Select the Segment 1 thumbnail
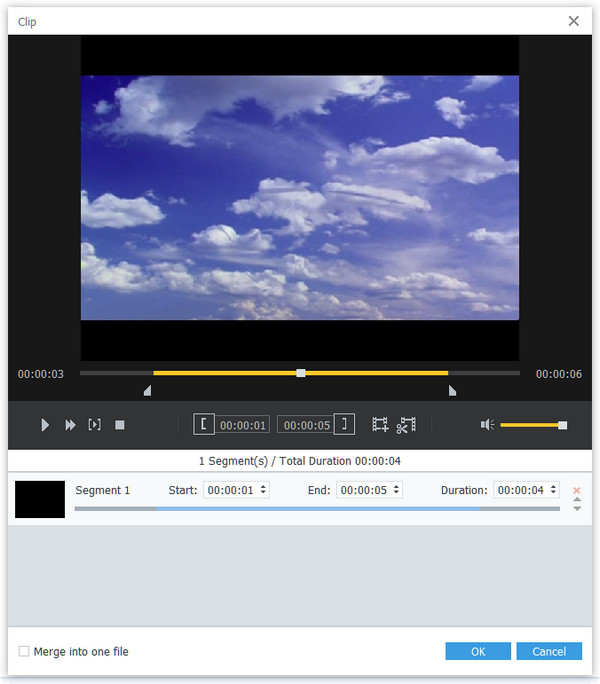 click(40, 499)
